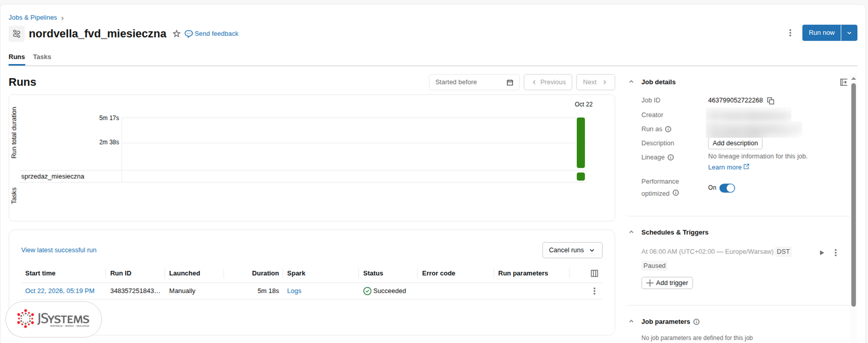Open the Run now dropdown arrow
Image resolution: width=868 pixels, height=343 pixels.
849,33
